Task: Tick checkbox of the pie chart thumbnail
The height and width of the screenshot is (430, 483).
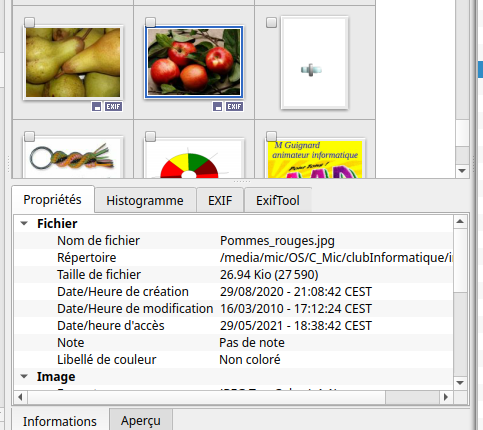Action: click(151, 136)
